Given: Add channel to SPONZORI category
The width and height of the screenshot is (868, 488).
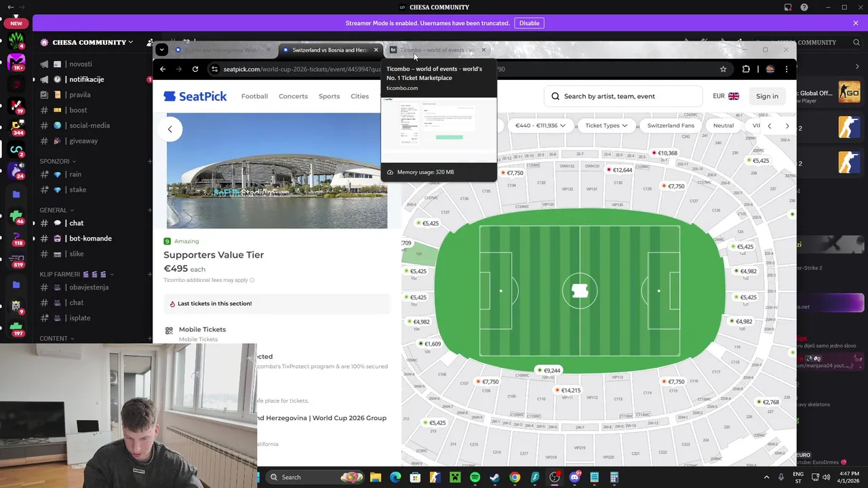Looking at the screenshot, I should click(150, 161).
